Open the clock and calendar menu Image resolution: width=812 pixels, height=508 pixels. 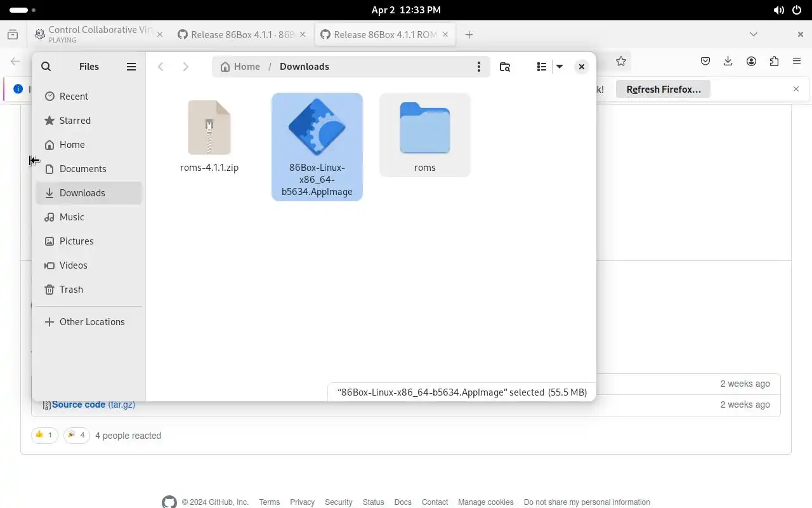[x=406, y=10]
